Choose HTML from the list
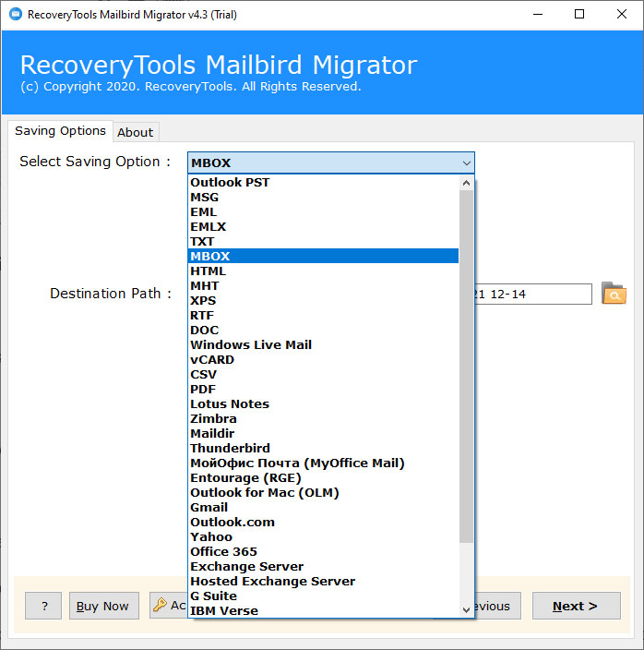644x650 pixels. click(x=323, y=271)
